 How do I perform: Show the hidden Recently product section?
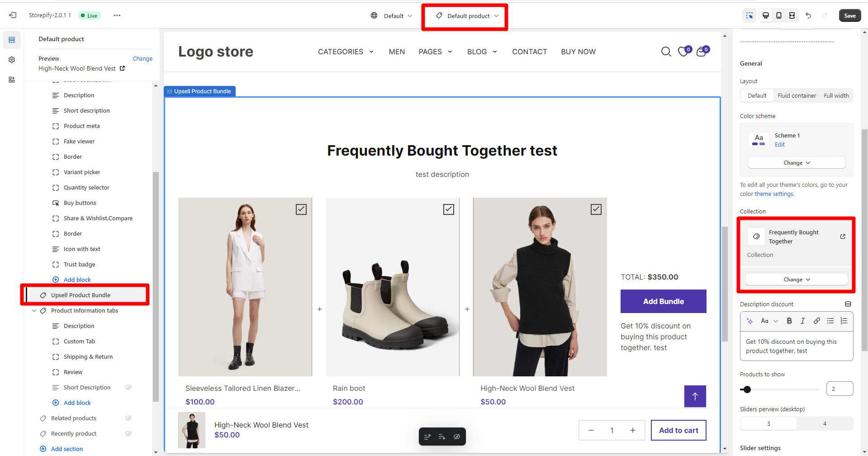click(128, 433)
